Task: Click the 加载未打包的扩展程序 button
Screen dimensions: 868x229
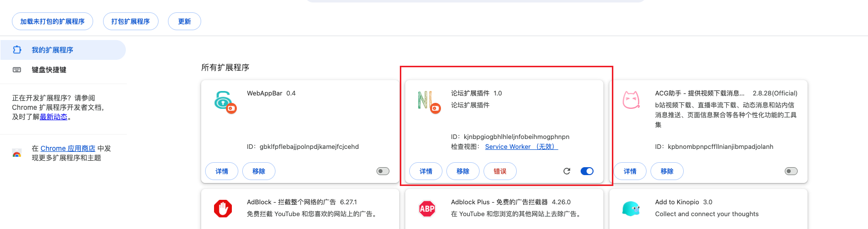Action: click(53, 21)
